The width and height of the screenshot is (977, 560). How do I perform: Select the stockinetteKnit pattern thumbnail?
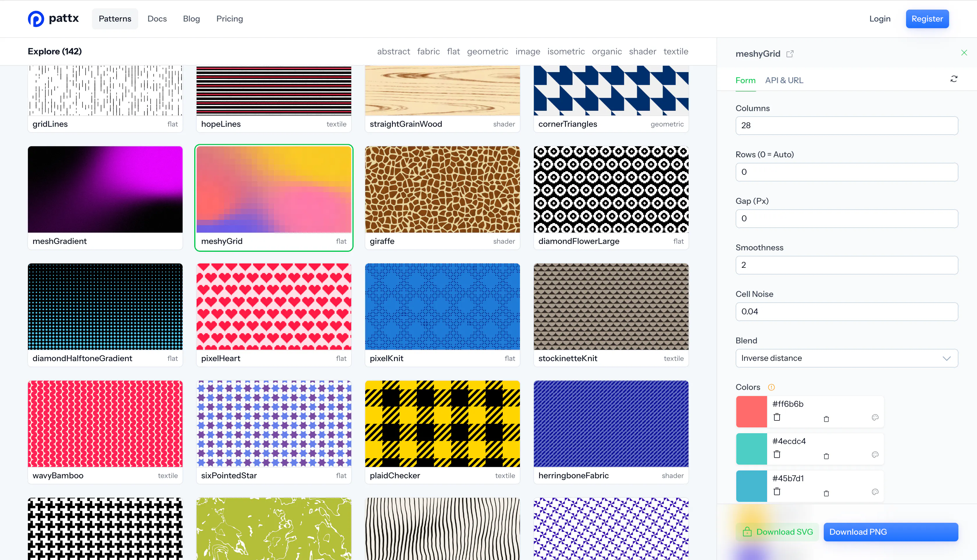click(611, 306)
